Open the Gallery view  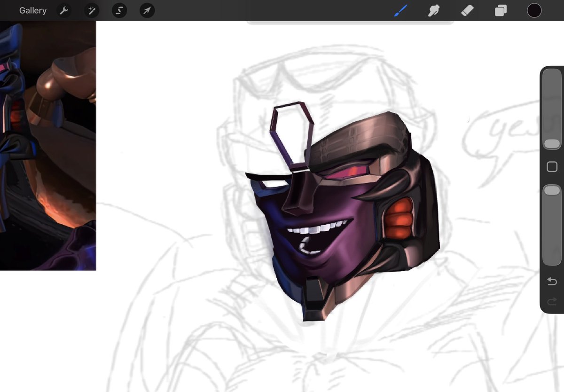pyautogui.click(x=33, y=10)
